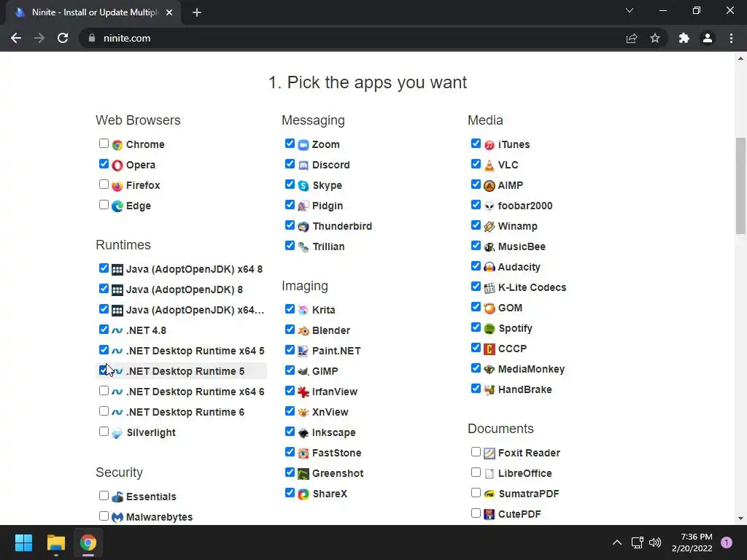Click the Silverlight icon in Runtimes
The width and height of the screenshot is (747, 560).
[x=117, y=433]
